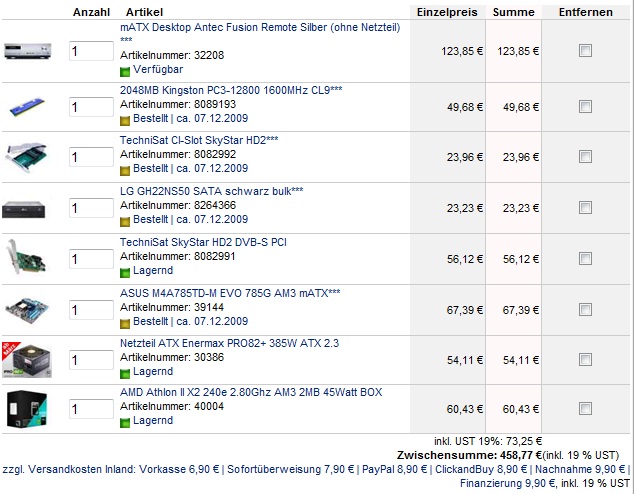634x494 pixels.
Task: Select inkl. UST 19%: 73,25 € text
Action: 488,441
